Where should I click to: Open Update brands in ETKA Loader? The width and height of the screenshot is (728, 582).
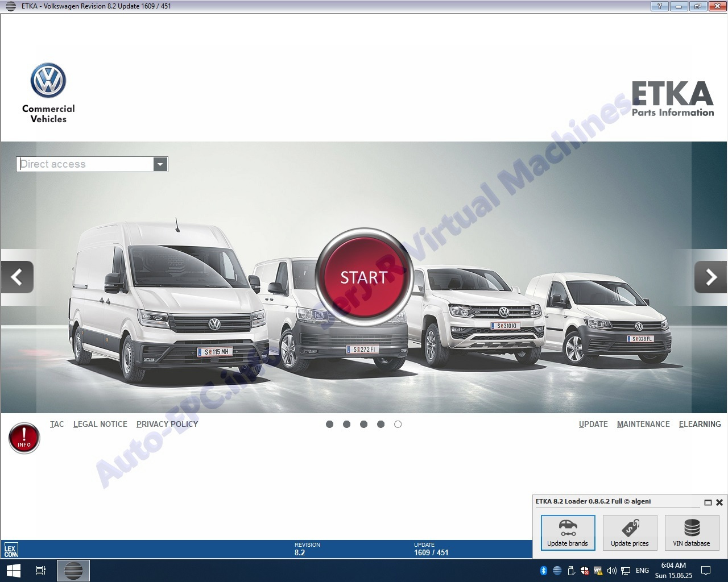click(x=568, y=533)
